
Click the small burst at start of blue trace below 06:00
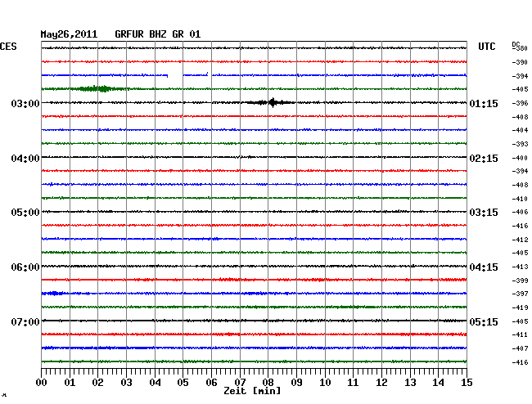pos(53,293)
